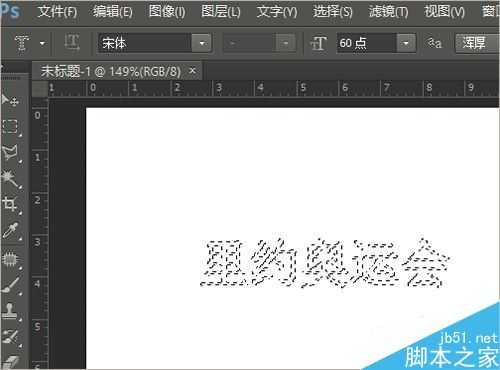This screenshot has width=500, height=370.
Task: Select the Move tool
Action: [10, 99]
